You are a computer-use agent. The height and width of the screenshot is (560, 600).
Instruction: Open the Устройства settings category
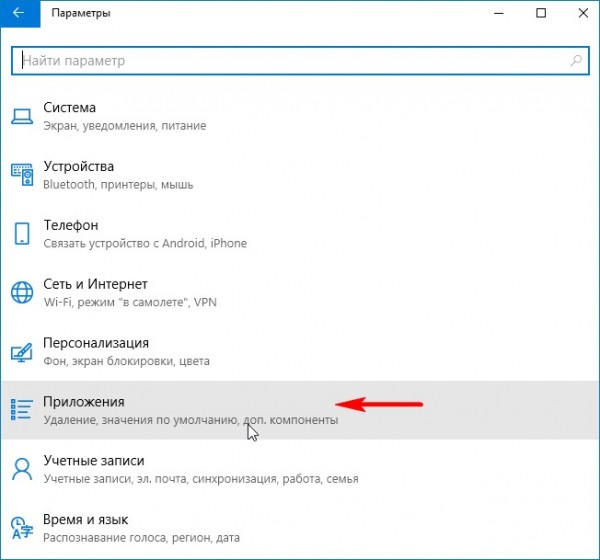click(300, 175)
